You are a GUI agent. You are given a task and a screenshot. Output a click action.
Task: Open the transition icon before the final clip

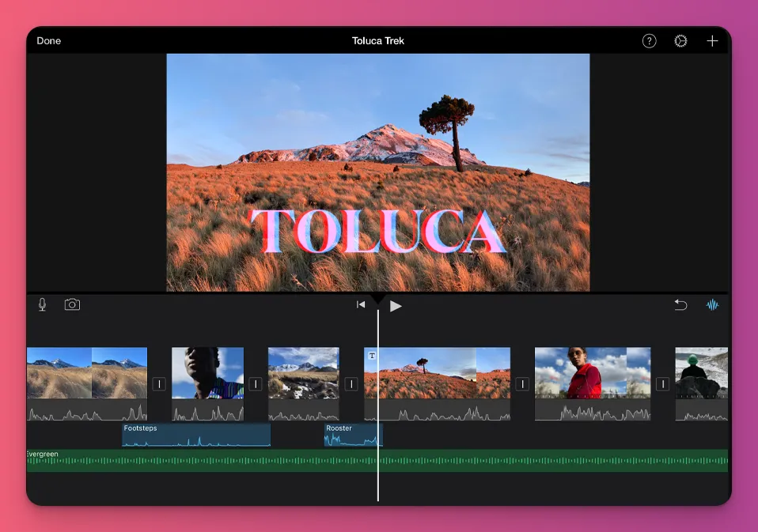click(661, 383)
